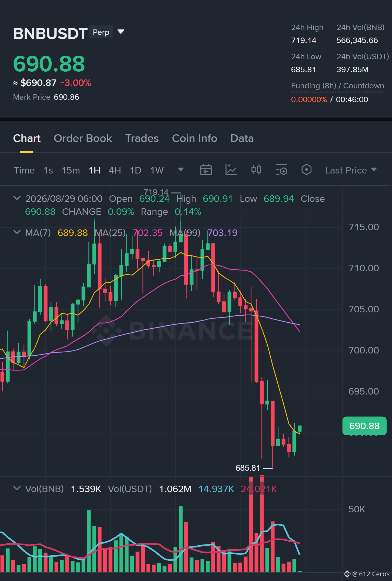Click the 685.81 low marker on chart
This screenshot has width=392, height=581.
point(248,468)
